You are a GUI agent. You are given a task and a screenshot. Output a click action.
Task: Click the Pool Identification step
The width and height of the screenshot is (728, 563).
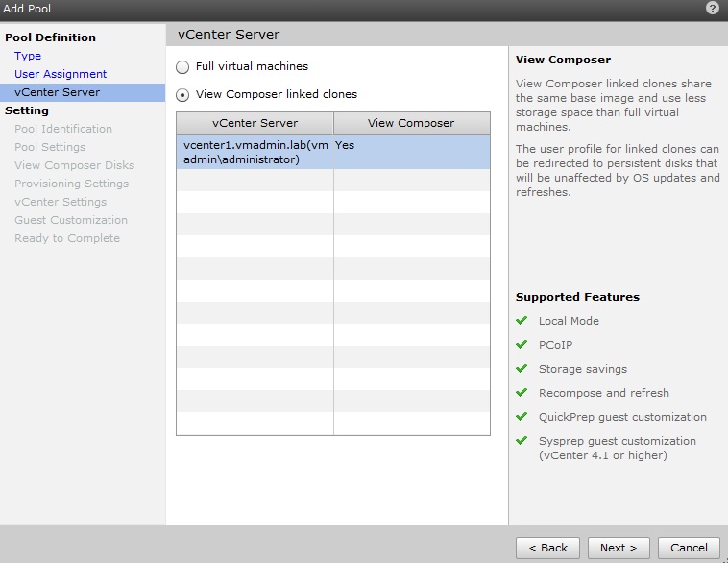pos(63,129)
